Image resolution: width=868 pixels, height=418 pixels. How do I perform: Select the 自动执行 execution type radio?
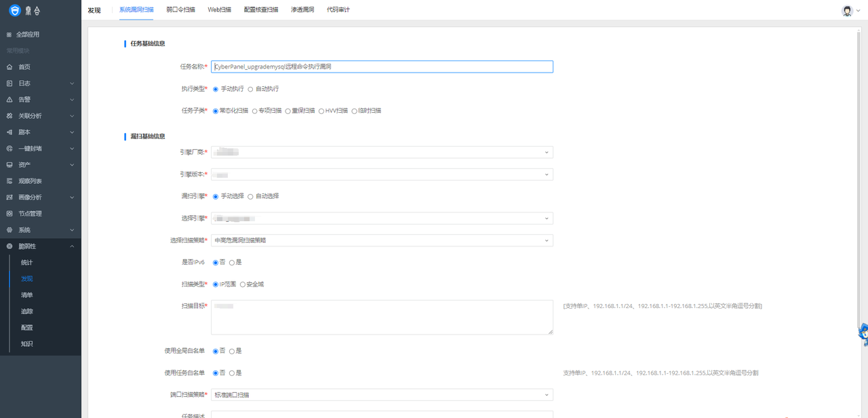(x=250, y=89)
